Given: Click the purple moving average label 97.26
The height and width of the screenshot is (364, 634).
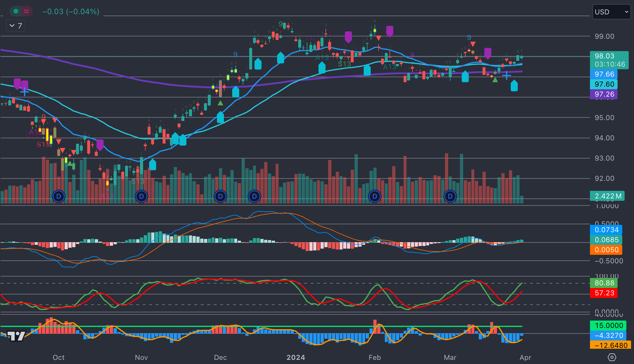Looking at the screenshot, I should [x=604, y=94].
